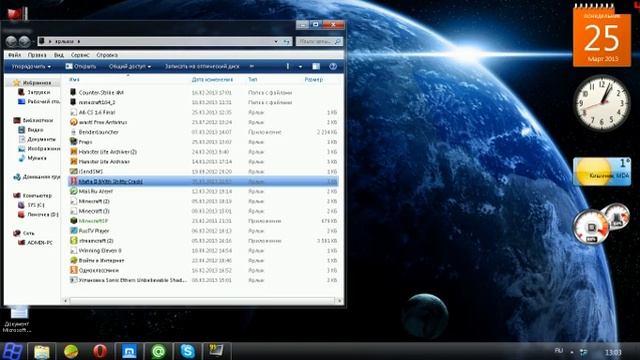Select the Одноклассники shortcut icon
The width and height of the screenshot is (640, 360).
pos(73,270)
